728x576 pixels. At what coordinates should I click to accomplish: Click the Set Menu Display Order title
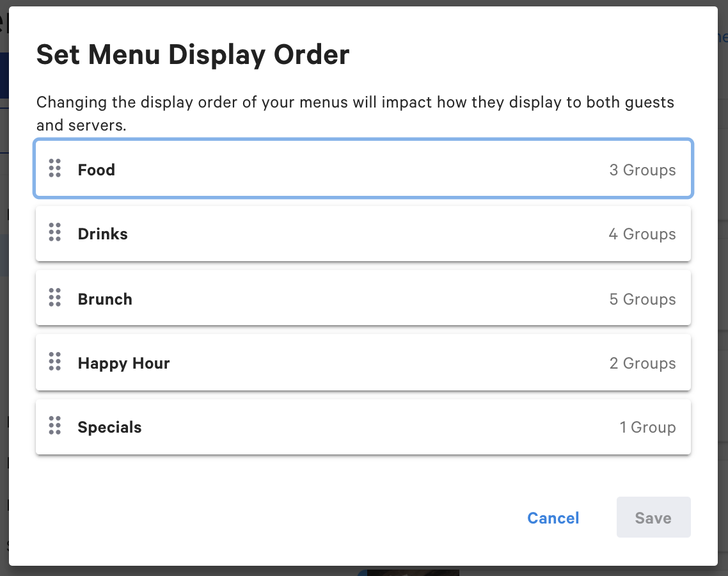click(193, 54)
